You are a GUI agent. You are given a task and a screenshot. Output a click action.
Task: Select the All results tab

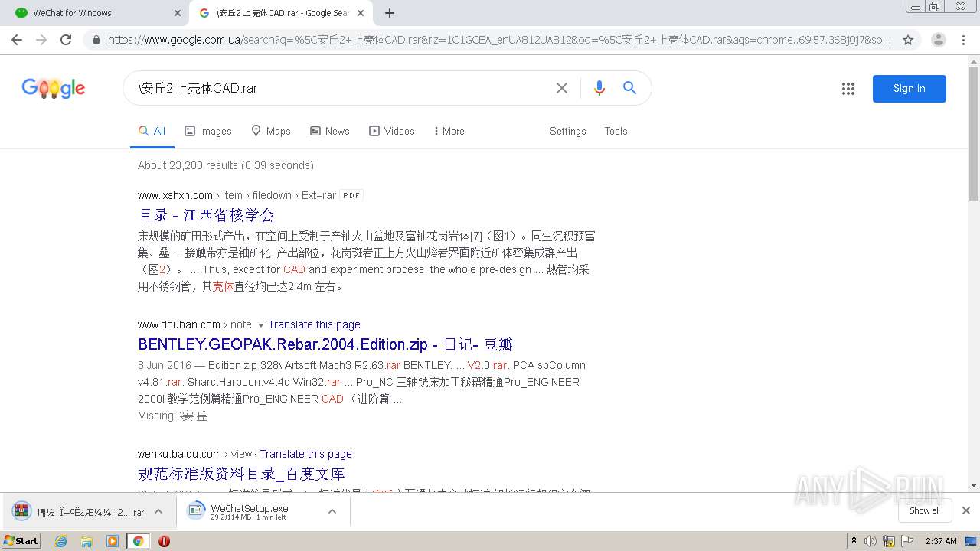pos(152,131)
